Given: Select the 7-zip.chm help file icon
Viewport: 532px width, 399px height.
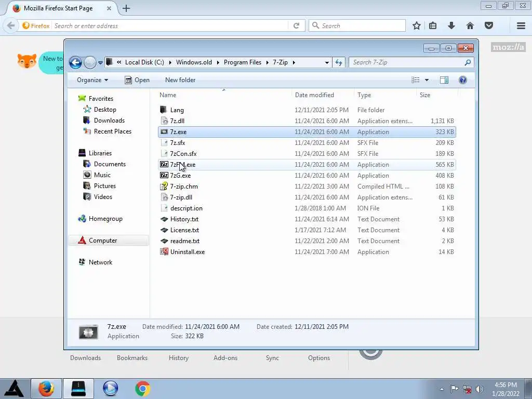Looking at the screenshot, I should [164, 187].
